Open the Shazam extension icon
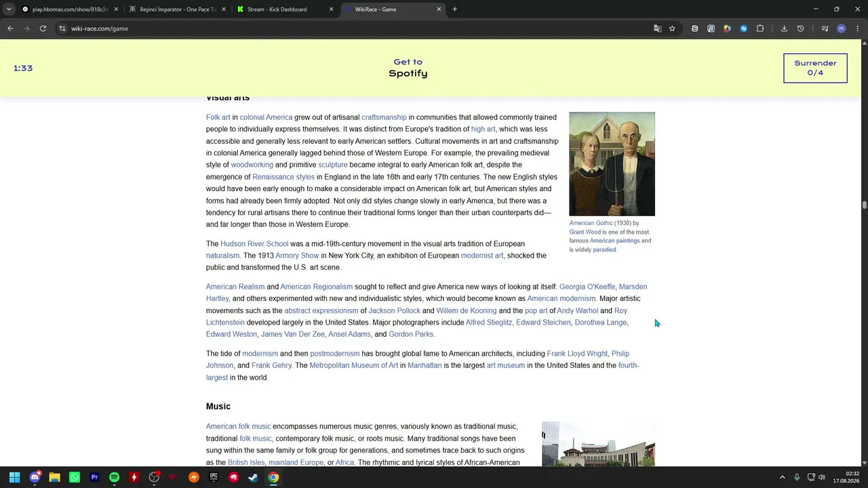The height and width of the screenshot is (488, 868). click(743, 28)
